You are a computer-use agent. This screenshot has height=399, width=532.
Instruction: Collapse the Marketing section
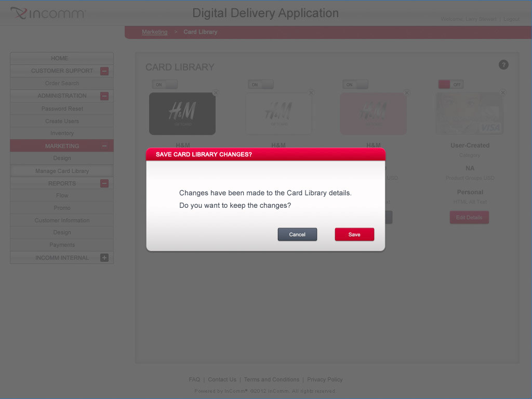point(104,146)
